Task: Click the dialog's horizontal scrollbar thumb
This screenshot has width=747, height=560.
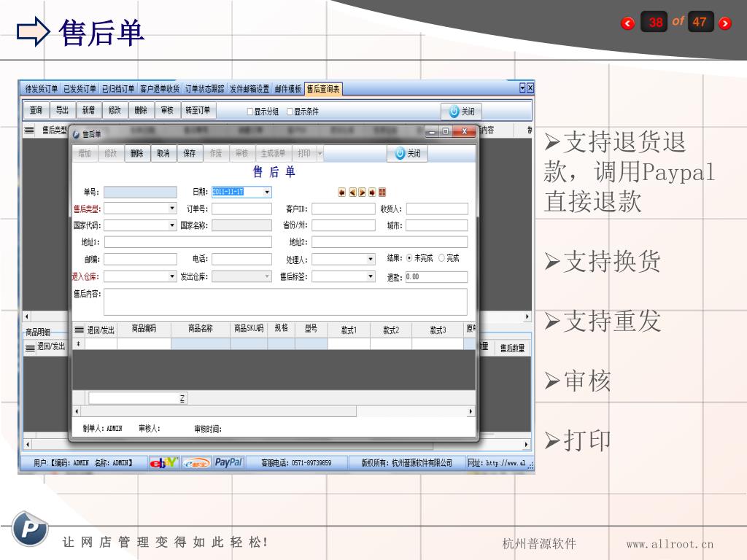Action: coord(218,411)
